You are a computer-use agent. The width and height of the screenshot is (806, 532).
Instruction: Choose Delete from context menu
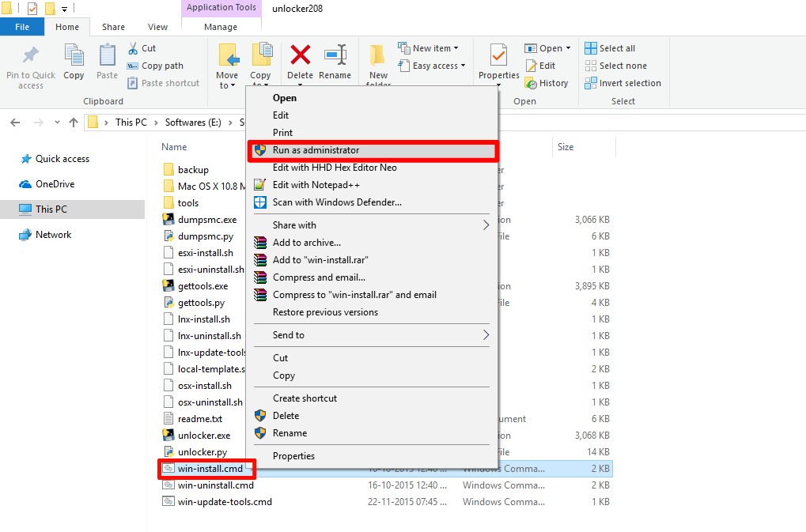[x=372, y=416]
